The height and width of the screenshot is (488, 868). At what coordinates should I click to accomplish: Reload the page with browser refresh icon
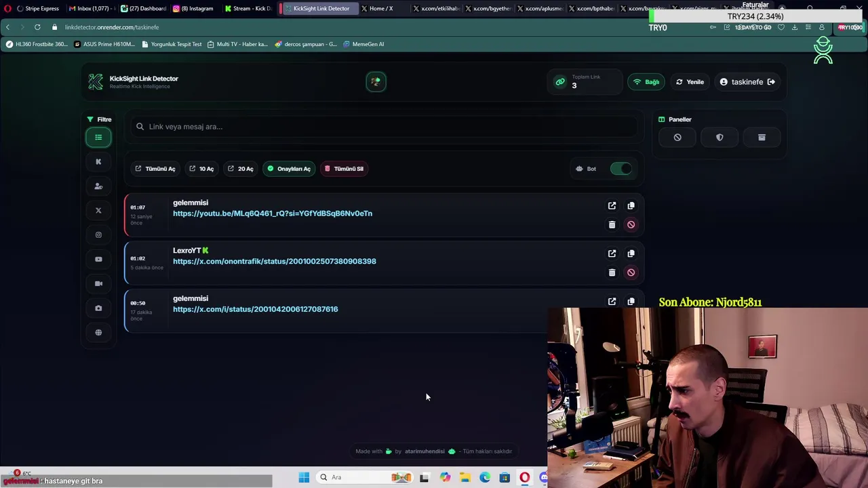pos(37,27)
